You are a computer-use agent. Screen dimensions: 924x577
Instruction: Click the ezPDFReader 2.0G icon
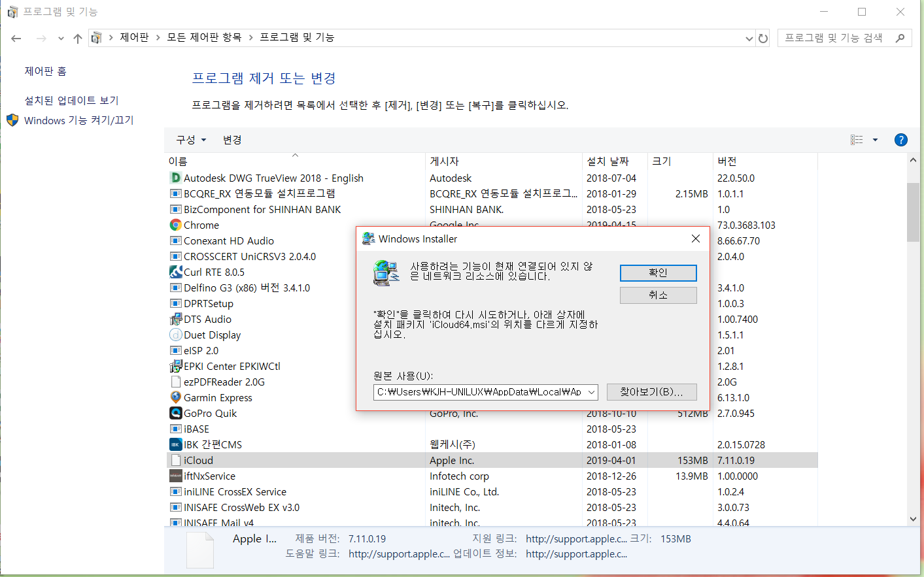(x=175, y=382)
